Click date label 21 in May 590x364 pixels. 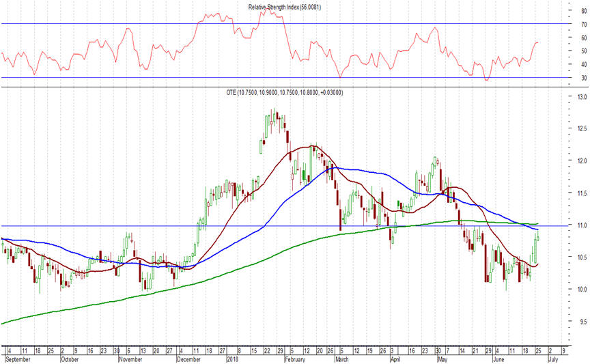coord(475,351)
